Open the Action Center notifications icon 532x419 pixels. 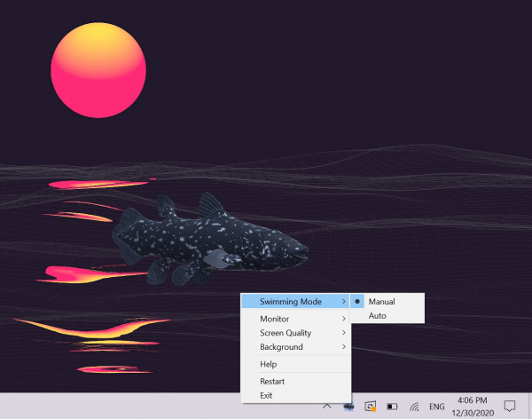[x=510, y=406]
